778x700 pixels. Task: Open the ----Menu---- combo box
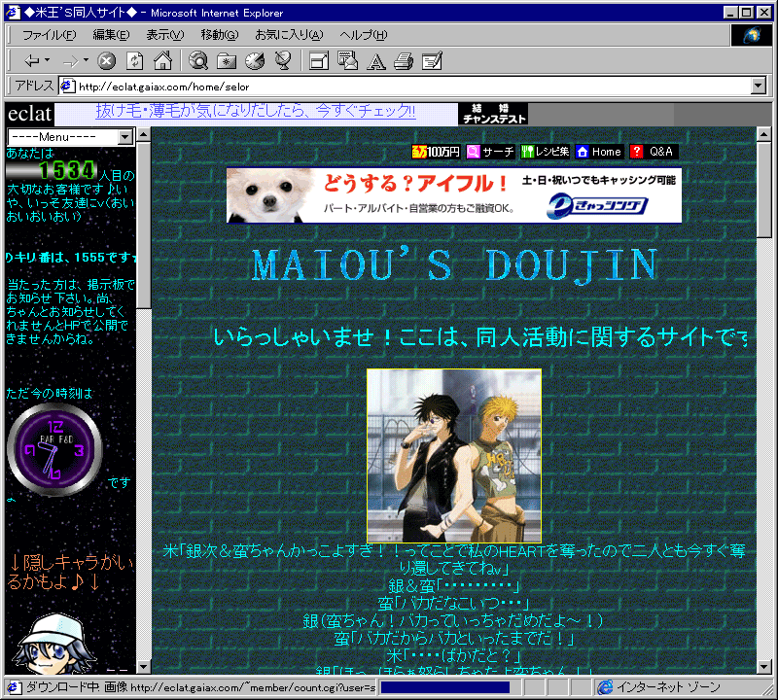(x=71, y=136)
